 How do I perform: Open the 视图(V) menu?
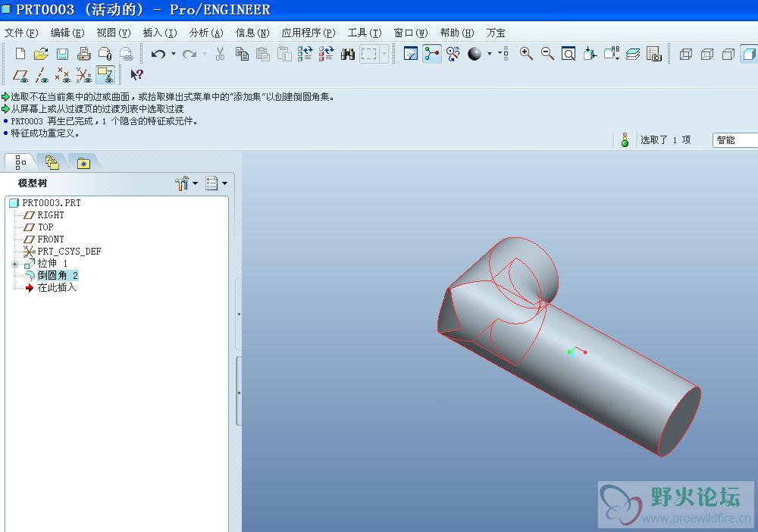pos(114,33)
